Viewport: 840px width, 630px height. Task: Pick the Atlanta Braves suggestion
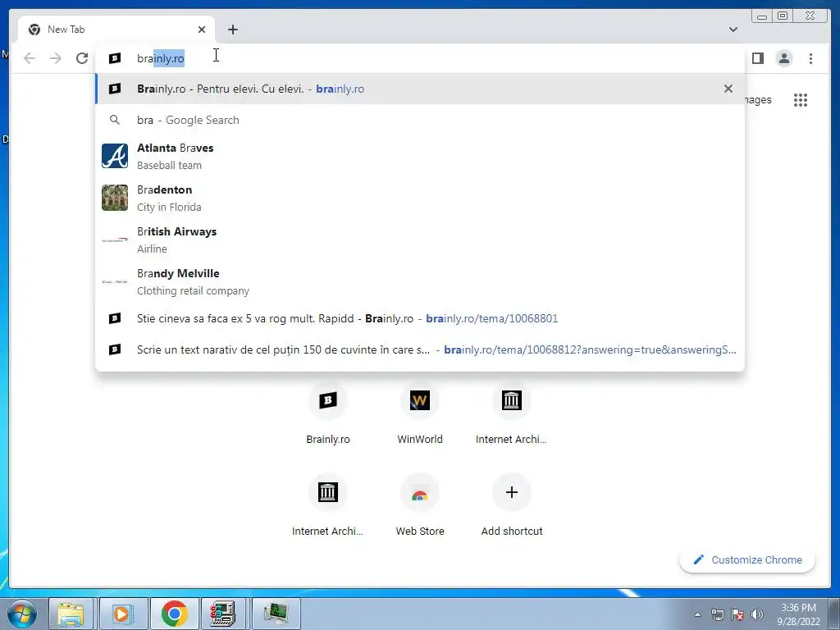[x=420, y=156]
